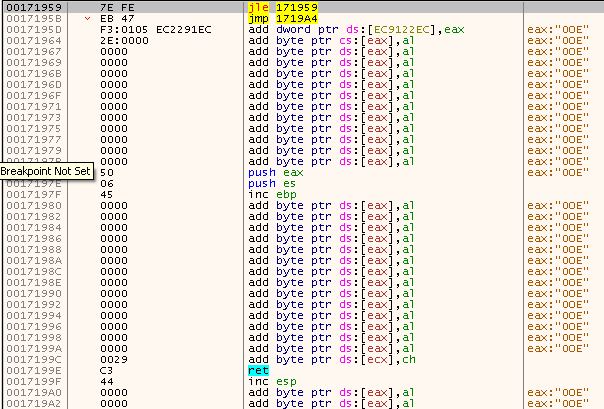Click the Breakpoint Not Set tooltip

46,172
